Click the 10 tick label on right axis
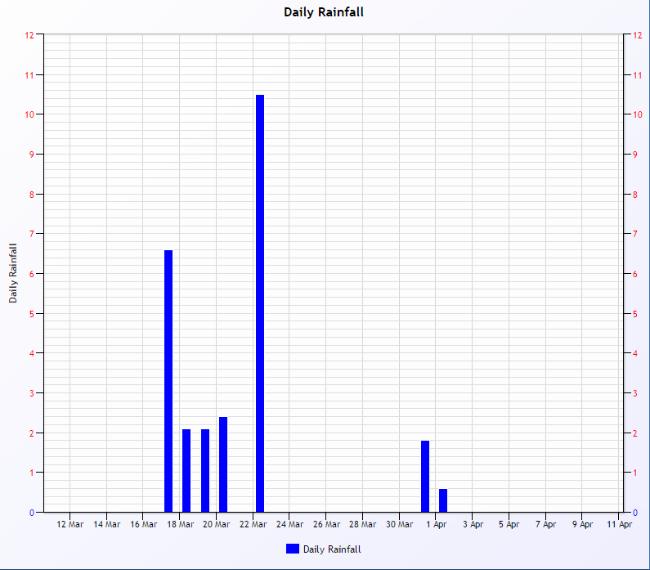The height and width of the screenshot is (570, 650). [634, 115]
